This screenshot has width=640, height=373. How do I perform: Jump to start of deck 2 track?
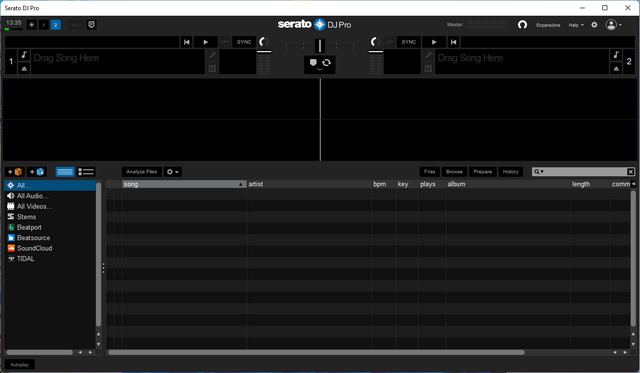(453, 42)
